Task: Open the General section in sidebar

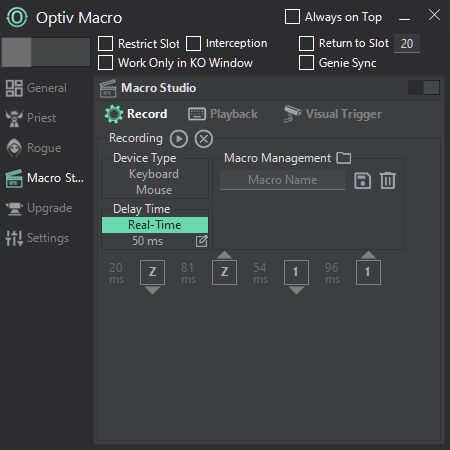Action: 37,88
